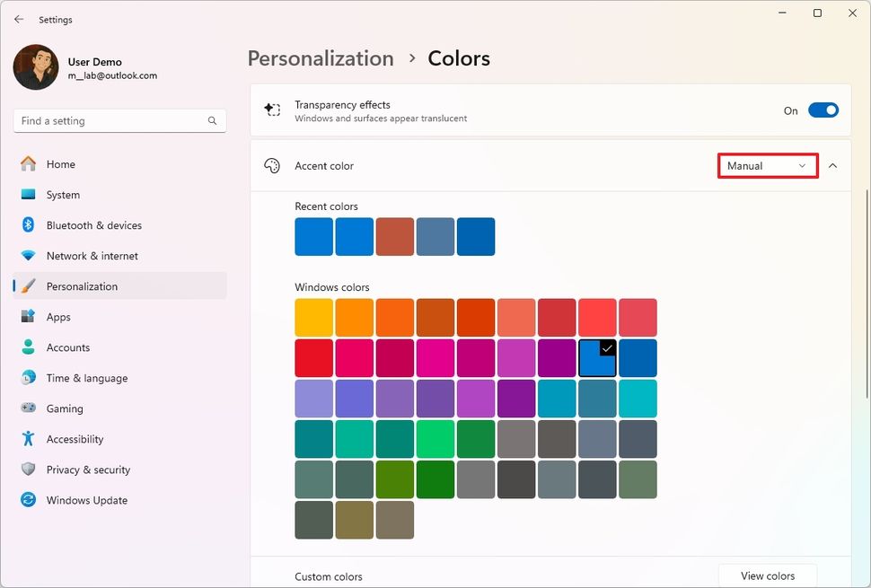The image size is (871, 588).
Task: Pick the rust-red recent color swatch
Action: click(x=395, y=237)
